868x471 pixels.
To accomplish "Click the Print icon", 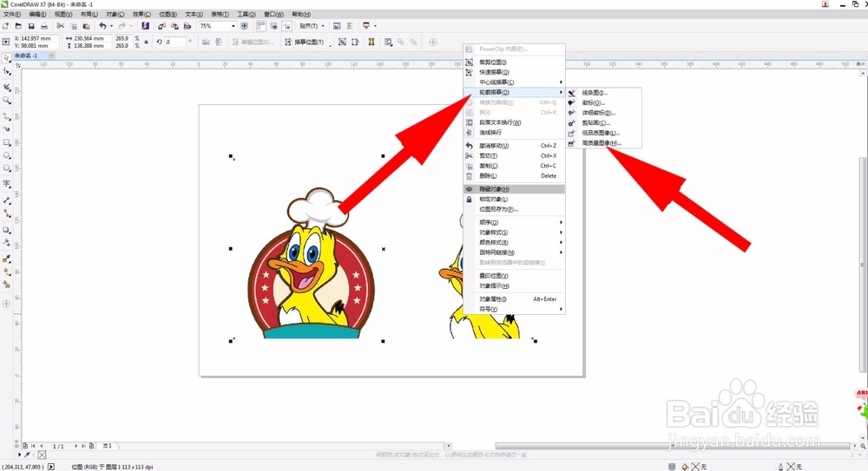I will point(44,26).
